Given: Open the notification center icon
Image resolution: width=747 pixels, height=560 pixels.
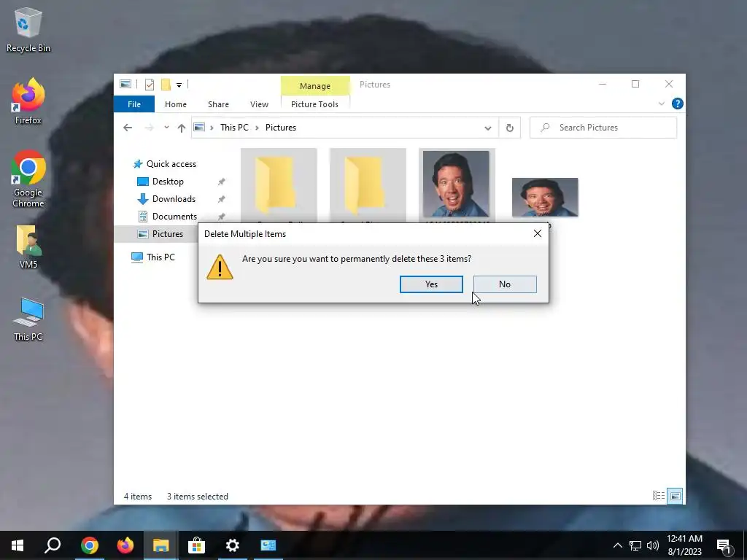Looking at the screenshot, I should coord(724,545).
